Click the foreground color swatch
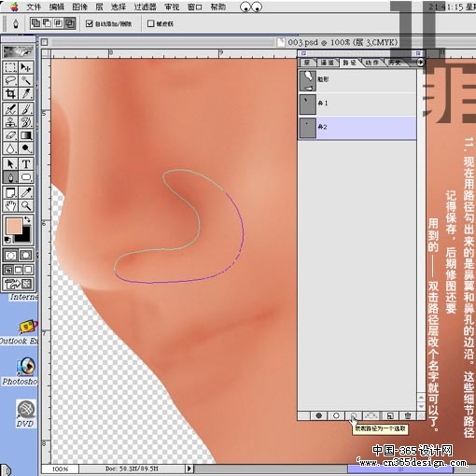Viewport: 476px width, 476px height. click(x=13, y=226)
